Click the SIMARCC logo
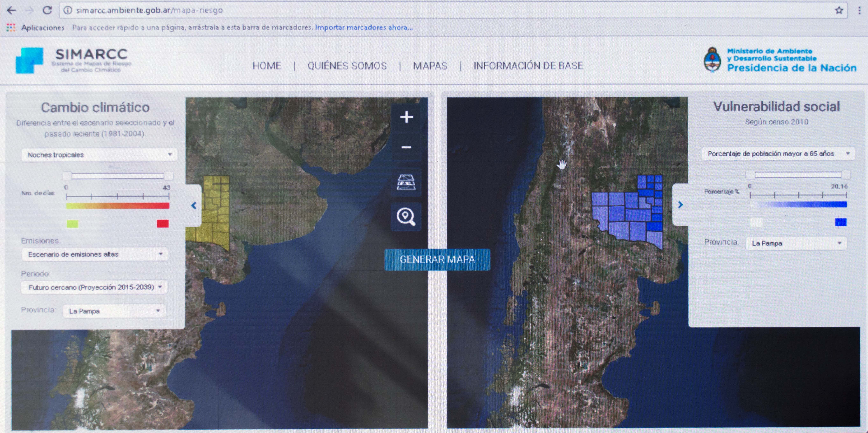Viewport: 868px width, 433px height. [x=73, y=61]
